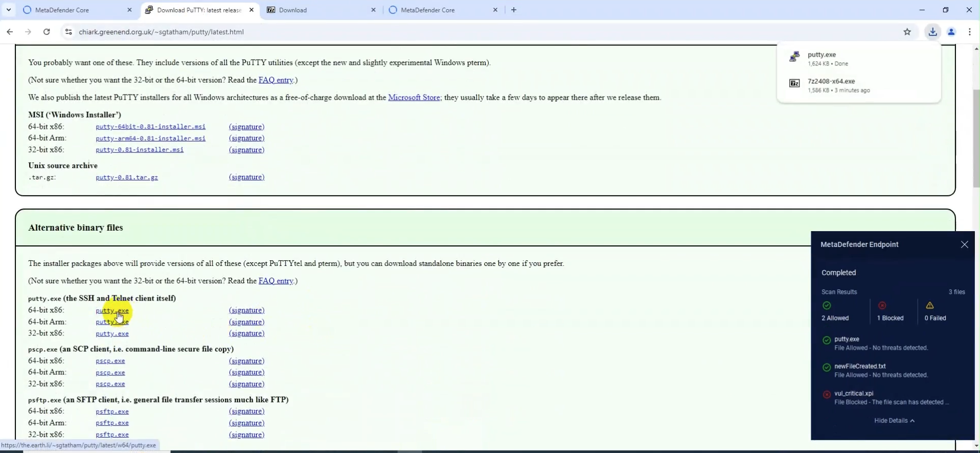This screenshot has height=453, width=980.
Task: Download the 32-bit putty-0.81-installer.msi
Action: [x=140, y=150]
